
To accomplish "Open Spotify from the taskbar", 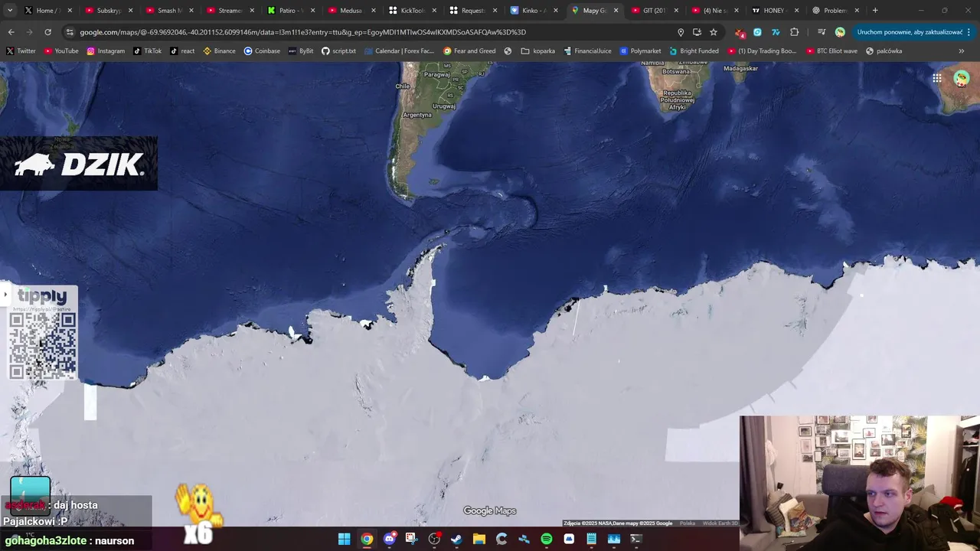I will coord(547,539).
